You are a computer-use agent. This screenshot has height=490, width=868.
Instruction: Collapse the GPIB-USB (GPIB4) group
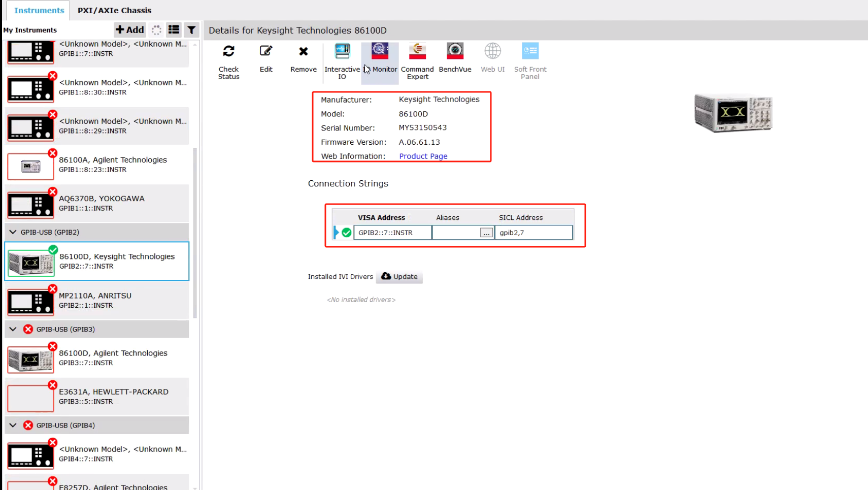13,426
